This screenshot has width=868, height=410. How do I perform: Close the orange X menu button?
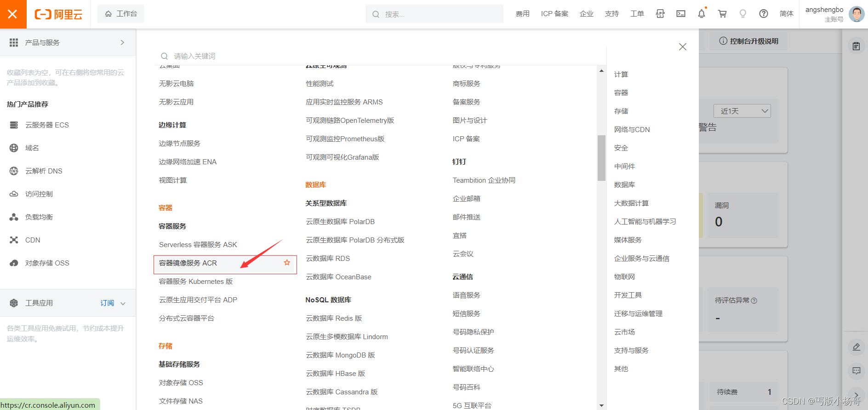[13, 14]
